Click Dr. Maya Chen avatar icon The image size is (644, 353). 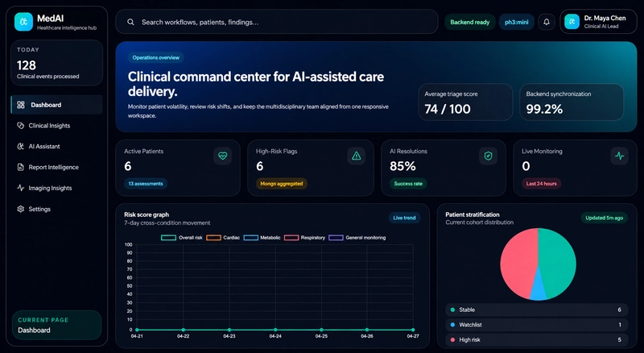572,22
